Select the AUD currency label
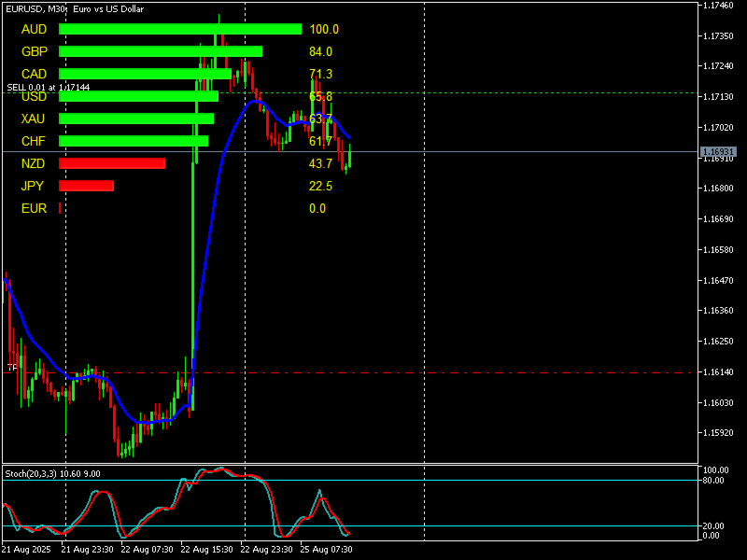This screenshot has width=747, height=560. 34,30
